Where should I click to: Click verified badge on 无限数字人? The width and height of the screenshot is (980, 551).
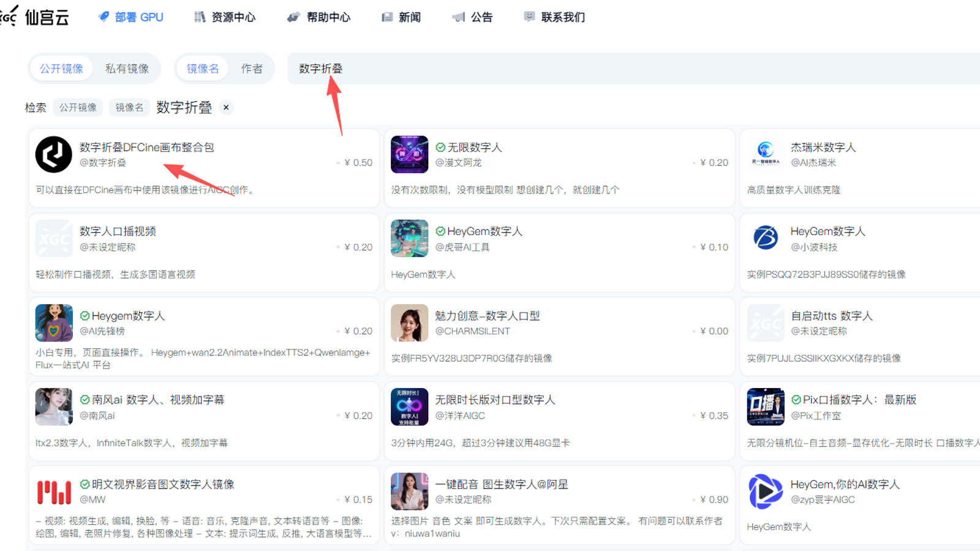pyautogui.click(x=440, y=148)
